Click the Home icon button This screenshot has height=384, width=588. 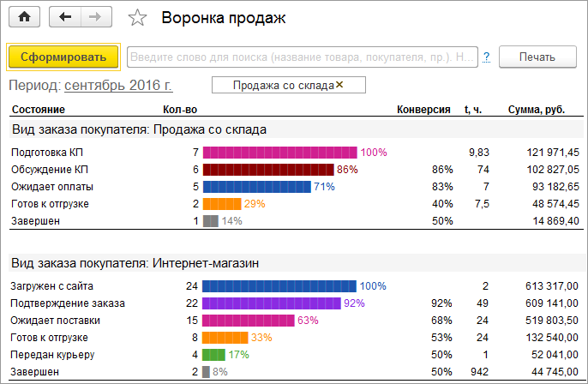[24, 17]
